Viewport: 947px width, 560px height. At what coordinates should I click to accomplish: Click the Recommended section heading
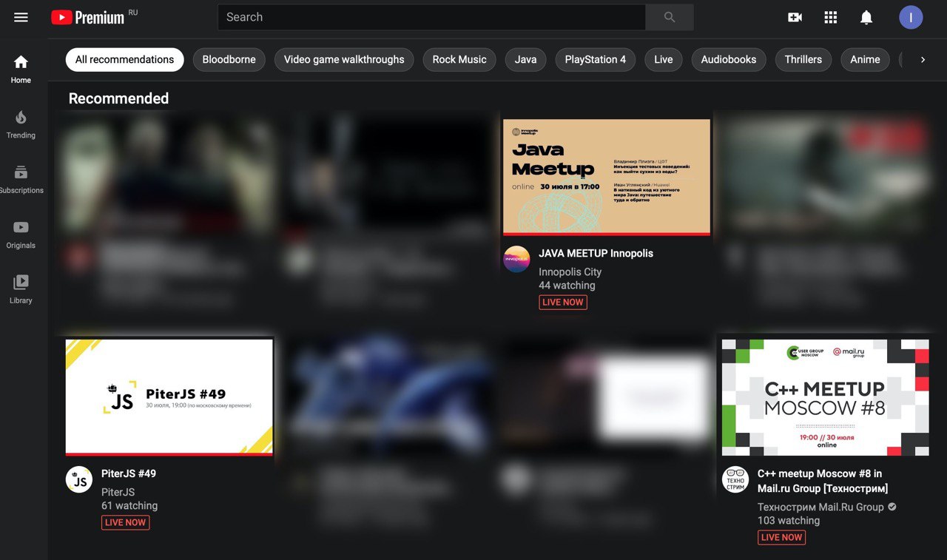[118, 98]
